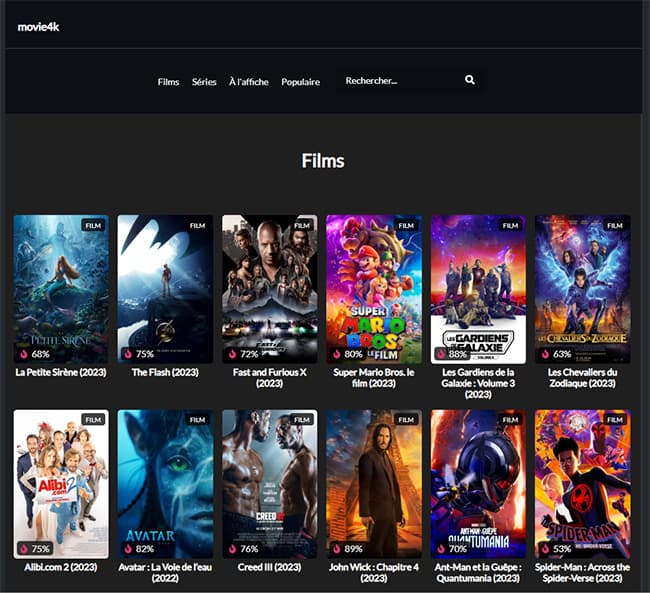Click the search magnifier icon
Image resolution: width=650 pixels, height=593 pixels.
coord(469,80)
